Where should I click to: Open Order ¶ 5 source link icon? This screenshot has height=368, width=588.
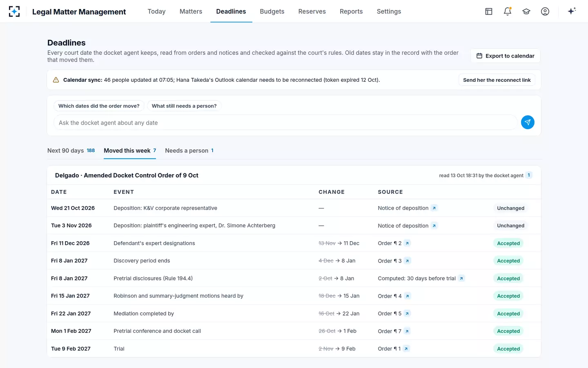click(407, 314)
